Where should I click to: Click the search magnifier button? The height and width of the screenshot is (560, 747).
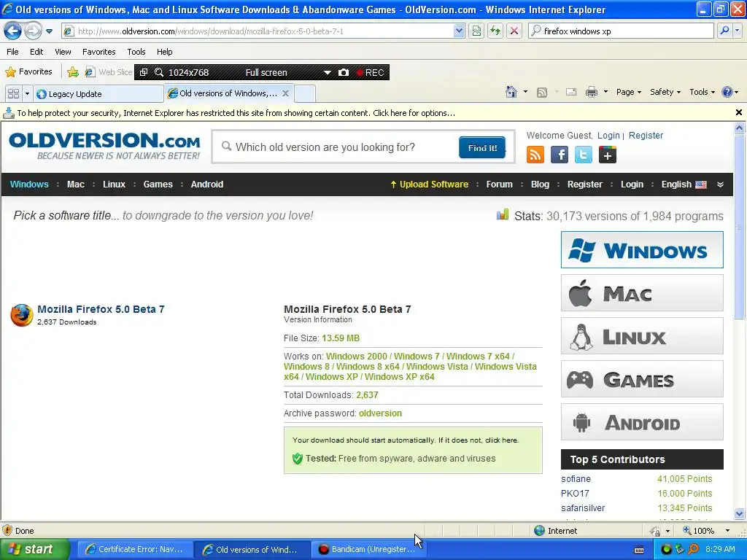(724, 31)
